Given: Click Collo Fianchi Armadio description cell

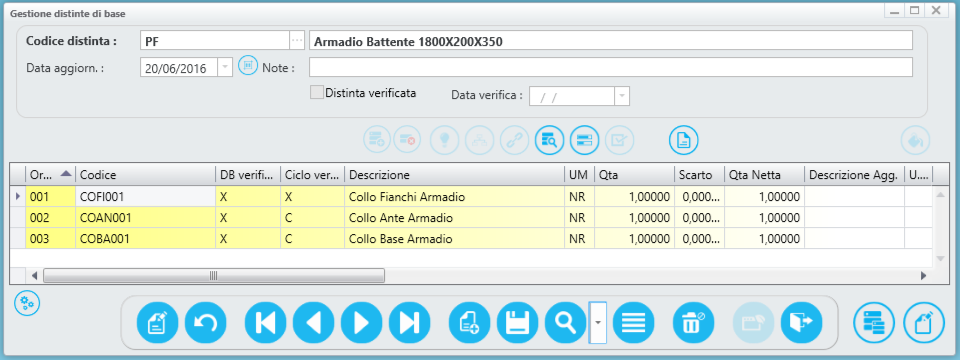Looking at the screenshot, I should point(454,197).
